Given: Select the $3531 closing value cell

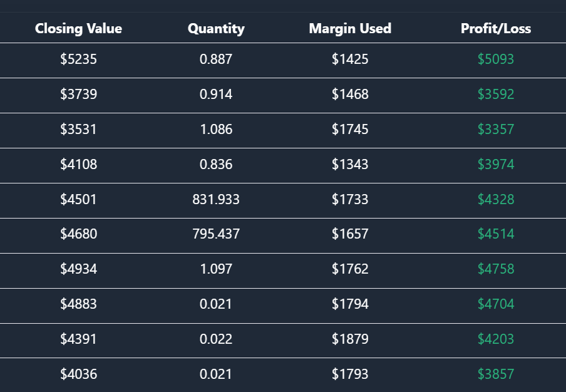Looking at the screenshot, I should tap(78, 130).
